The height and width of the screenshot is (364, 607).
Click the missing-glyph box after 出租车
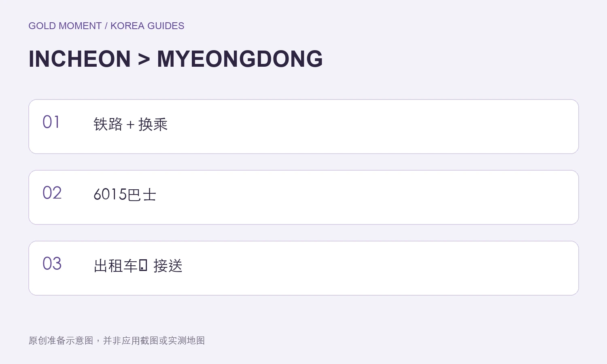point(143,265)
